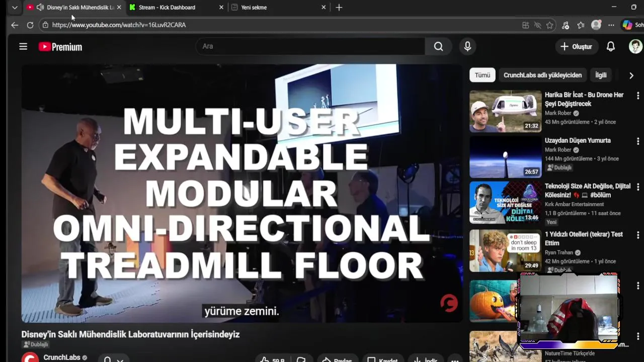Click the browser address bar URL

pos(119,25)
